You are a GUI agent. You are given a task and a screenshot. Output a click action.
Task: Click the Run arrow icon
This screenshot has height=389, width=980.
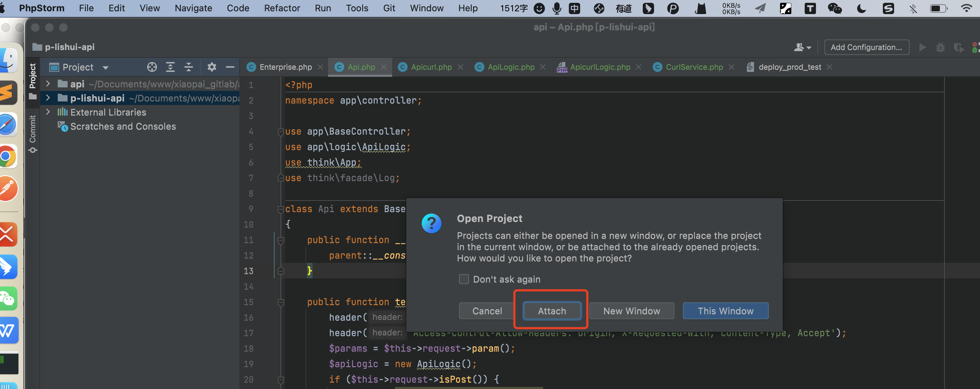point(923,47)
